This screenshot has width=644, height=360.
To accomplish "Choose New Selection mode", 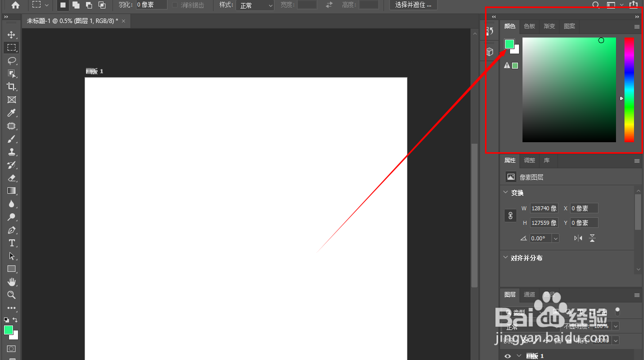I will [63, 5].
